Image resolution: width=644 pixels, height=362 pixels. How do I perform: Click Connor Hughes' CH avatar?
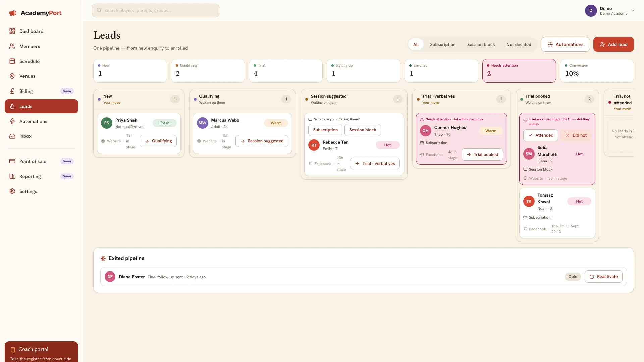pyautogui.click(x=426, y=131)
